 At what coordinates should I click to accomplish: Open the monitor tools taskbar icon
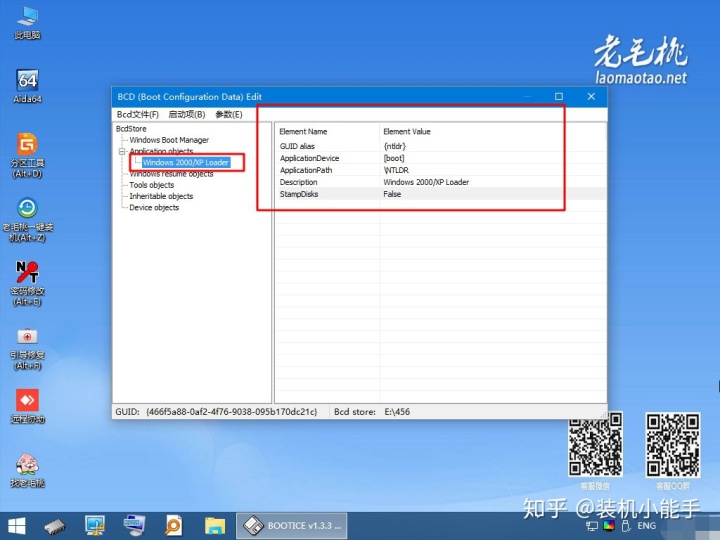coord(95,526)
